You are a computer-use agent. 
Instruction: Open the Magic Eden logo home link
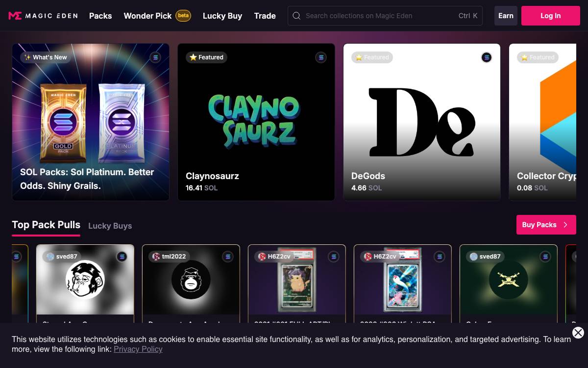(x=43, y=16)
